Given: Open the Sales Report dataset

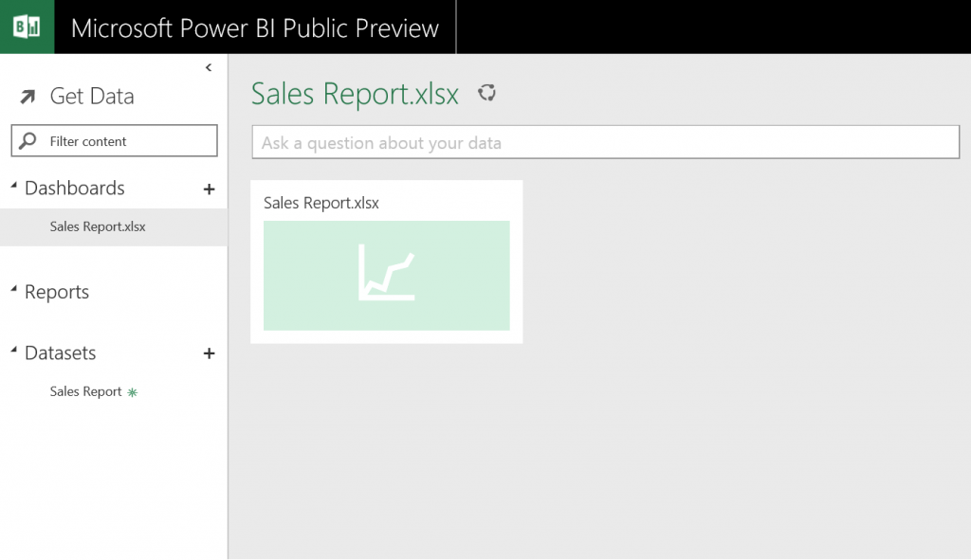Looking at the screenshot, I should 85,392.
